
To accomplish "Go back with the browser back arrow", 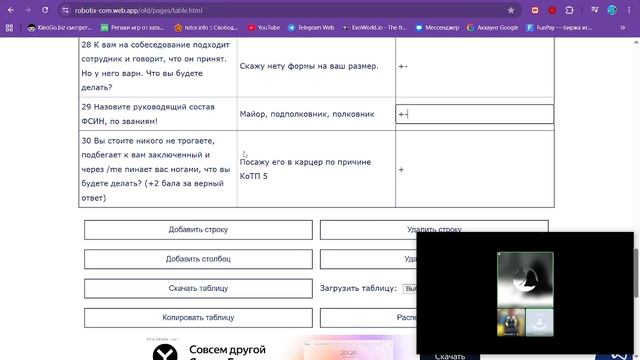I will (11, 10).
